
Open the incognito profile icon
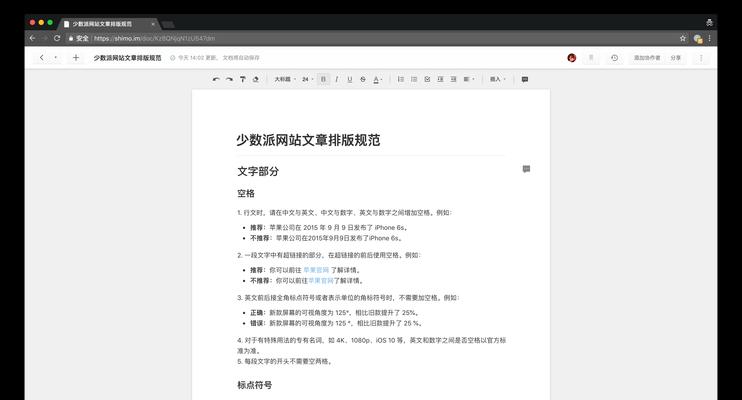(709, 22)
